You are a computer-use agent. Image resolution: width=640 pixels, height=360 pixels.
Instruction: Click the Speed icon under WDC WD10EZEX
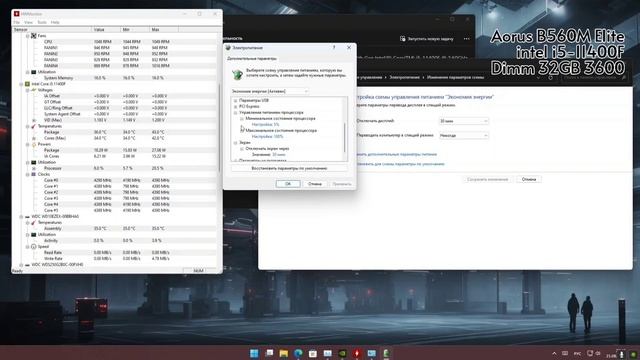pyautogui.click(x=34, y=247)
